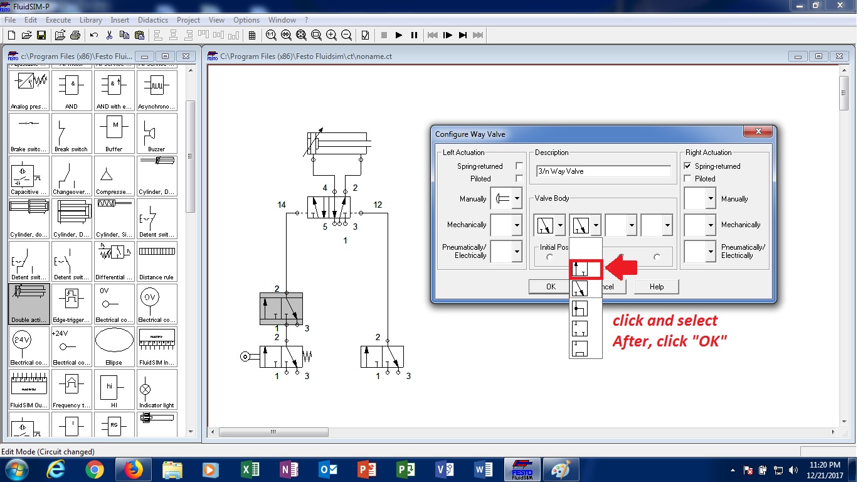
Task: Open the Right Actuation Mechanically dropdown
Action: (711, 225)
